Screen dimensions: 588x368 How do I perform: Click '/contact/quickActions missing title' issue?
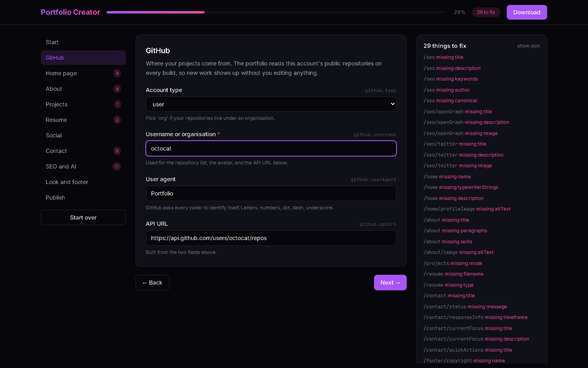point(468,350)
